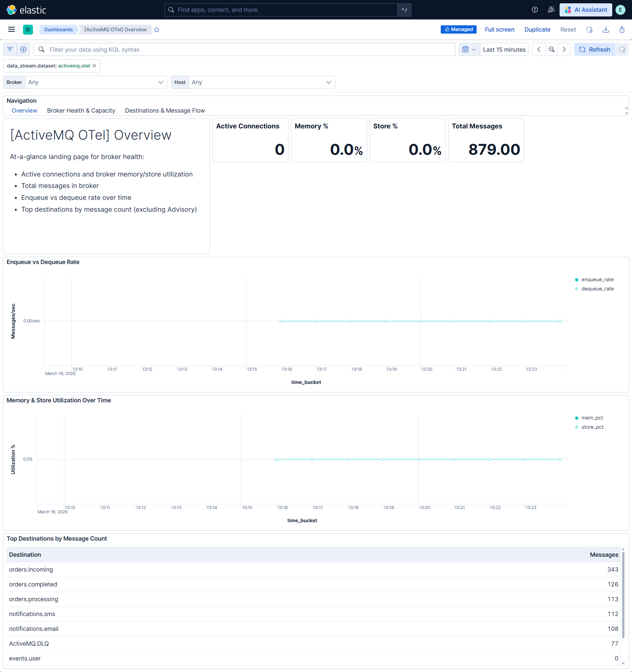The height and width of the screenshot is (672, 632).
Task: Open the AI Assistant
Action: pyautogui.click(x=586, y=10)
